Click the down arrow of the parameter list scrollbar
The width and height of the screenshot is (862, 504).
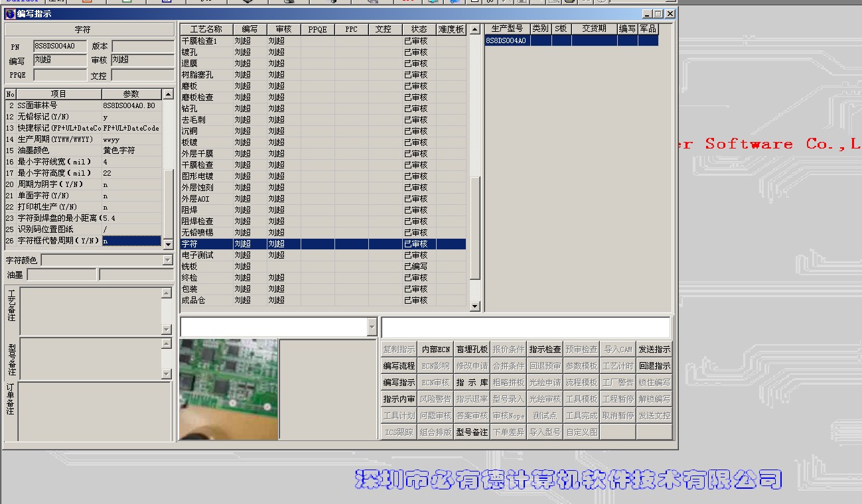tap(168, 244)
